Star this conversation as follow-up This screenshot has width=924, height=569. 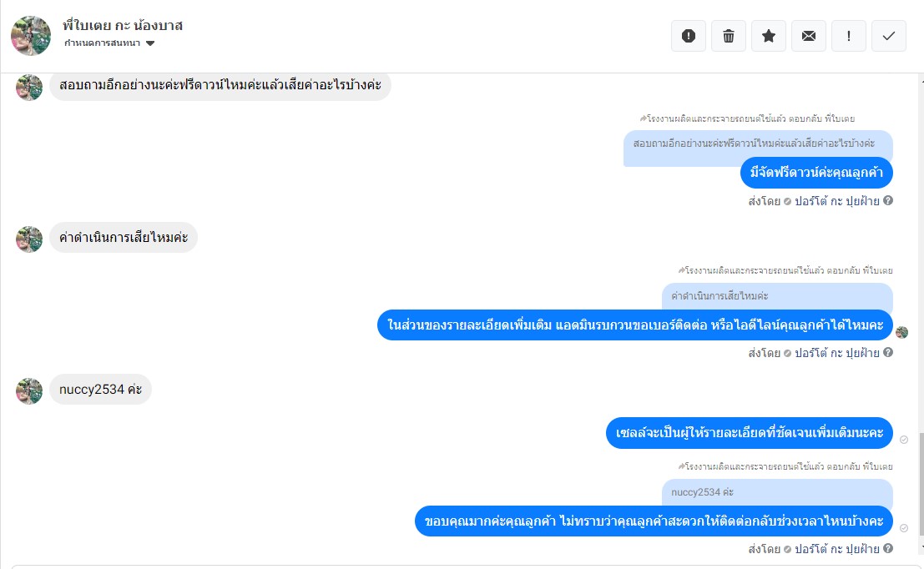769,36
